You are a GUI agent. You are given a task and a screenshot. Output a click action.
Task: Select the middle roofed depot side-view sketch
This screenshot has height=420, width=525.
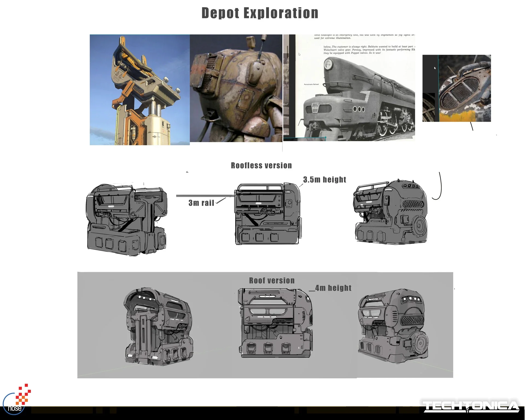pos(276,323)
